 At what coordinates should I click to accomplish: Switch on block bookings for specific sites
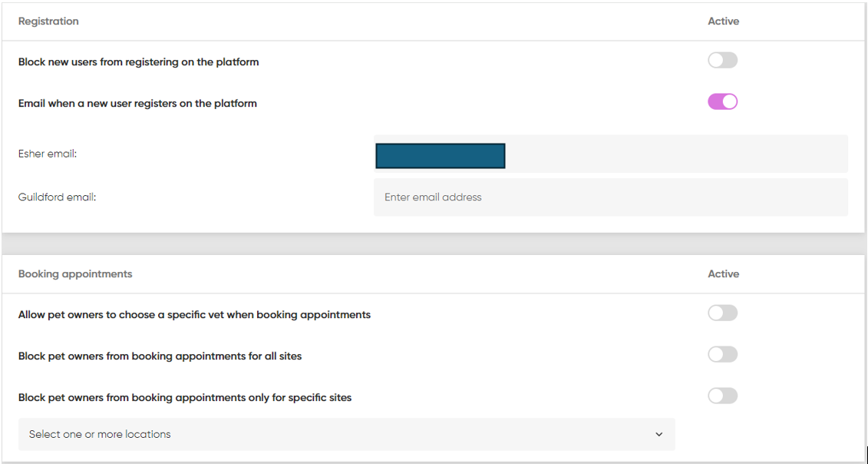pyautogui.click(x=722, y=396)
